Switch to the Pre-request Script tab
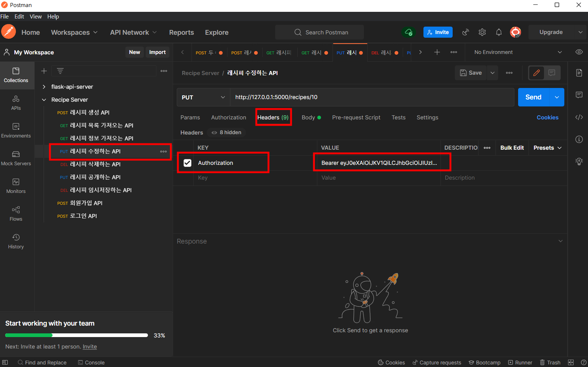 [x=356, y=118]
